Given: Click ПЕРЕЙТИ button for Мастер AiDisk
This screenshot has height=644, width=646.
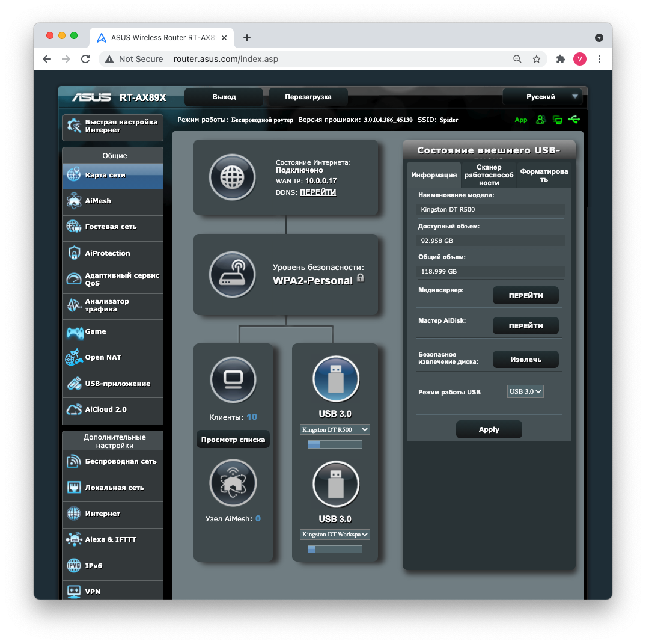Looking at the screenshot, I should 526,326.
